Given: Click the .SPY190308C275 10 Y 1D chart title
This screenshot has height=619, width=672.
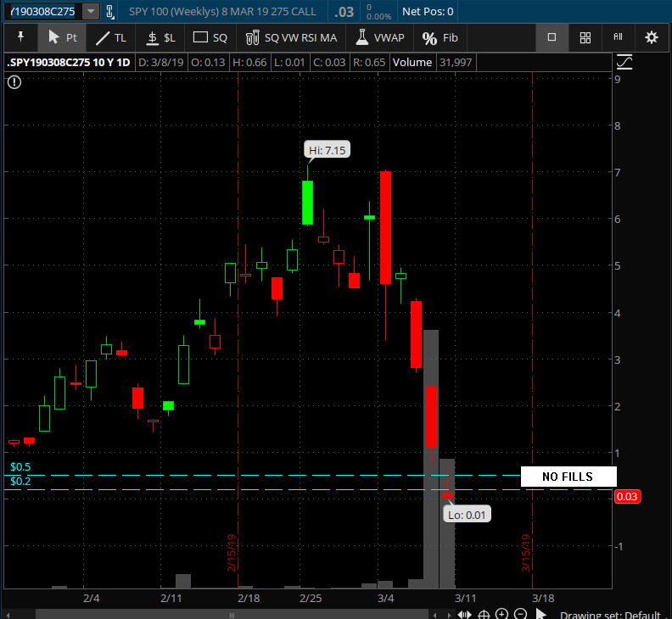Looking at the screenshot, I should [x=69, y=62].
